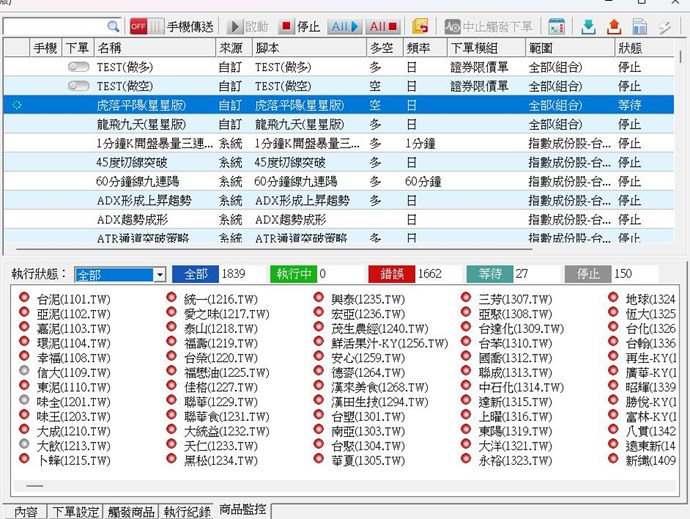
Task: Select the 龍飛九天(星星版) strategy row
Action: pyautogui.click(x=140, y=124)
